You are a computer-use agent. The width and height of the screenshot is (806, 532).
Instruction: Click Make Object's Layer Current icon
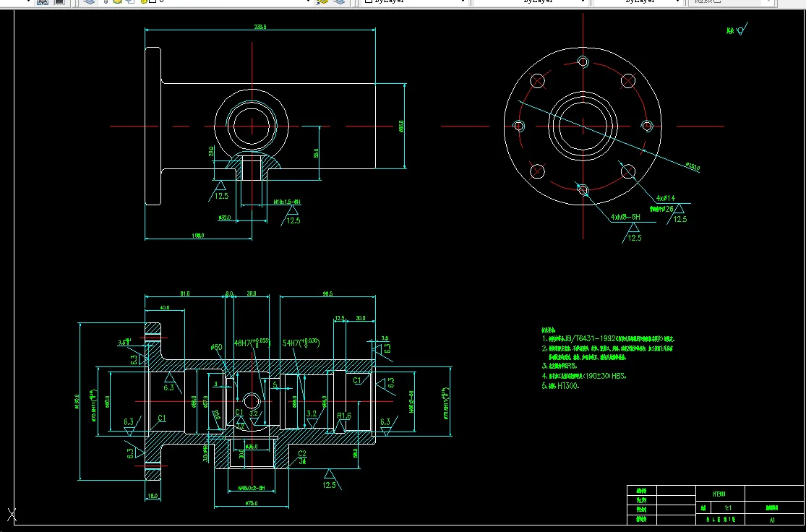coord(322,2)
